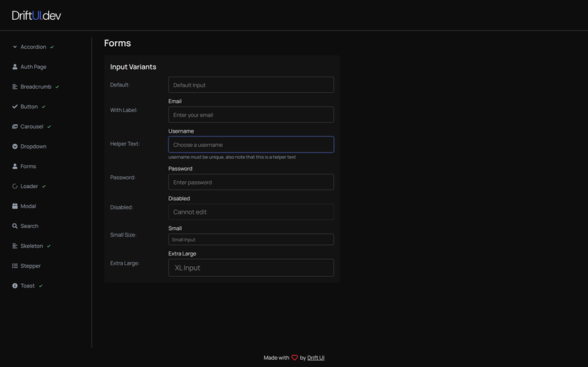Click the Helper Text: row label

pos(125,143)
